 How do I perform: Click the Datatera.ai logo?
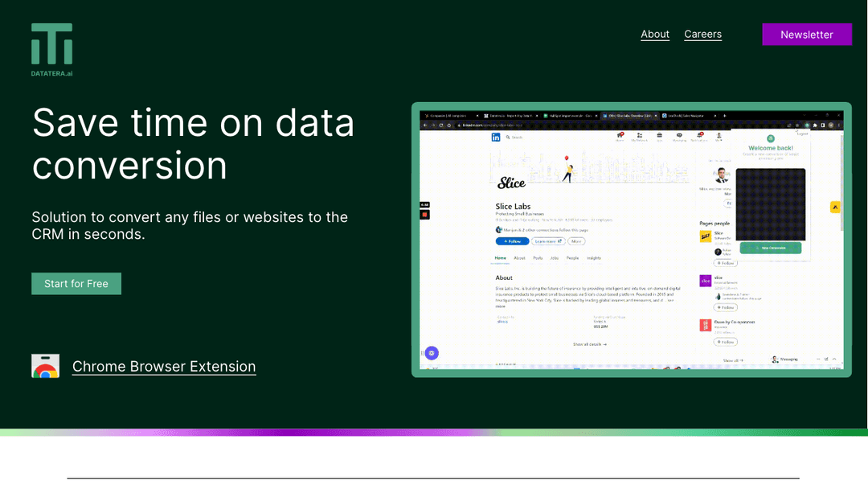pos(51,48)
